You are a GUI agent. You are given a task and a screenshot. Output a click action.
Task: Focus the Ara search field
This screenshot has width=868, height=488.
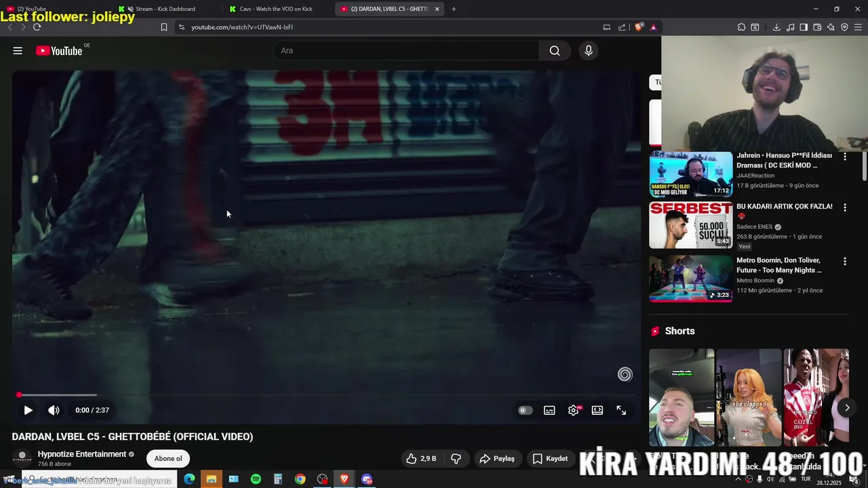coord(407,51)
